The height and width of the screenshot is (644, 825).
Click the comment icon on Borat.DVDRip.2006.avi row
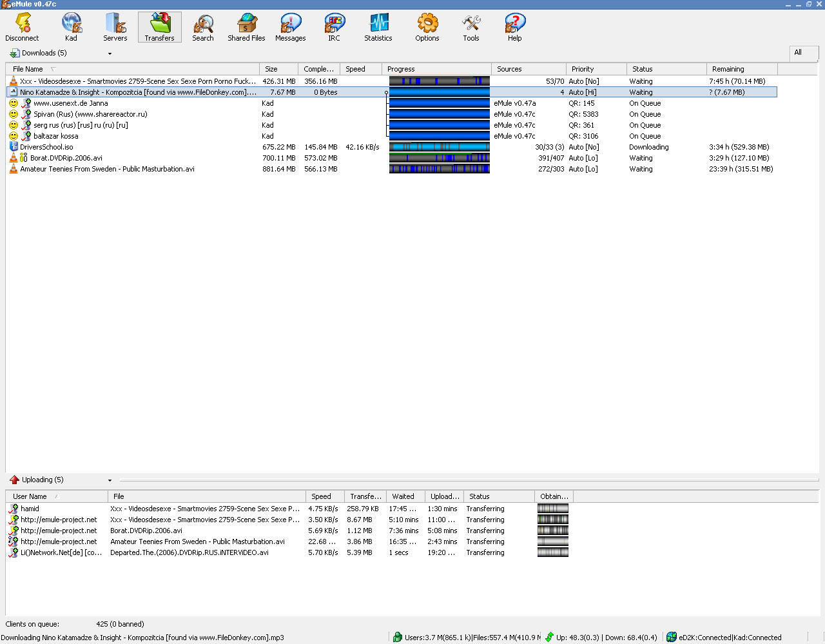click(x=24, y=158)
